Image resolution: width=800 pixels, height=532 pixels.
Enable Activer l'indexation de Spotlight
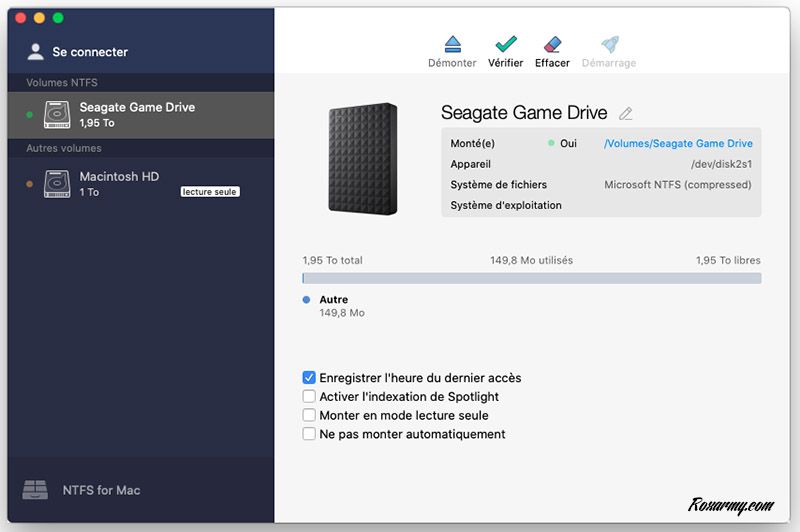click(x=309, y=397)
